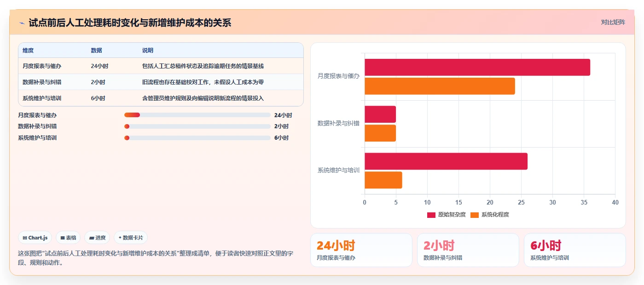
Task: Select the 数据卡片 chip
Action: 131,238
